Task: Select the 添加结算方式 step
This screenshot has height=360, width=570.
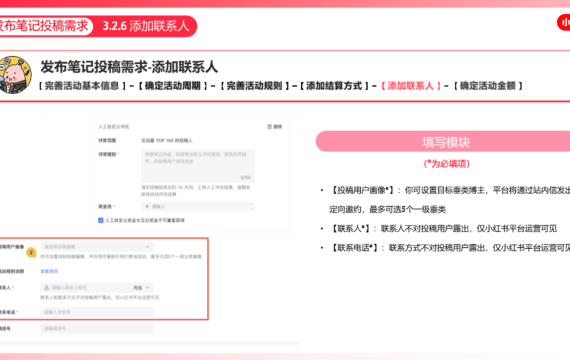Action: coord(334,86)
